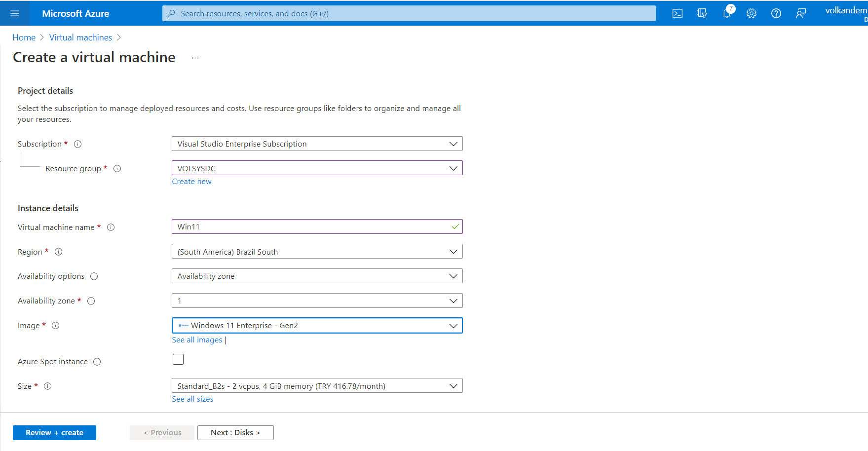The image size is (868, 451).
Task: Open Azure Cloud Shell from the top bar
Action: pos(677,13)
